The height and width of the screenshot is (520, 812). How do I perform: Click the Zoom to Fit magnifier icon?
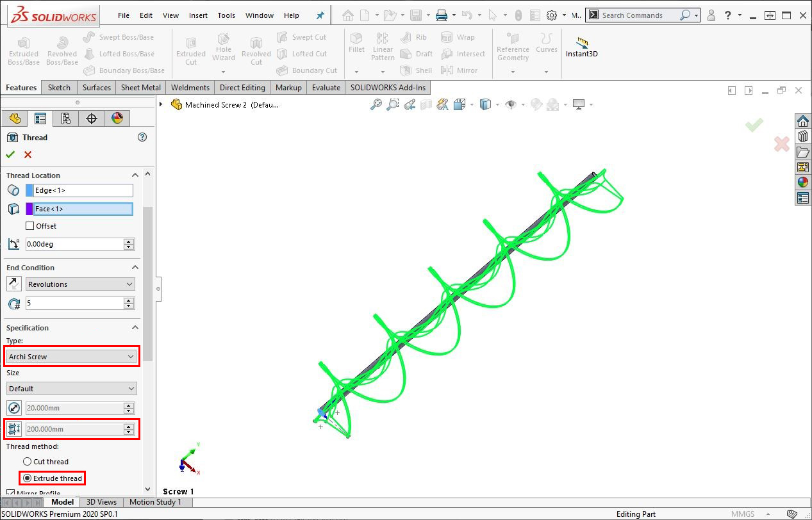point(376,104)
